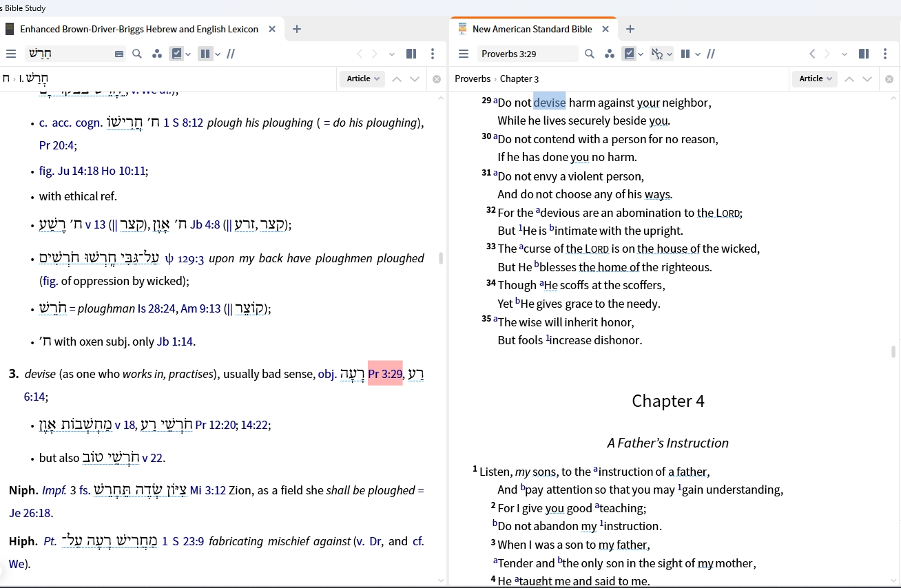Jump to next article in the lexicon
901x588 pixels.
(415, 78)
